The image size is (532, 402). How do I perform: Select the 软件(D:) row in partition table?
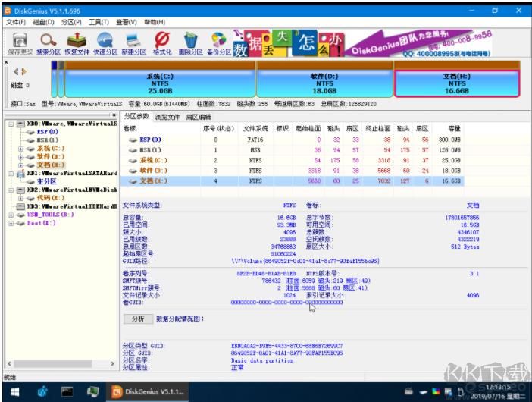click(x=293, y=171)
